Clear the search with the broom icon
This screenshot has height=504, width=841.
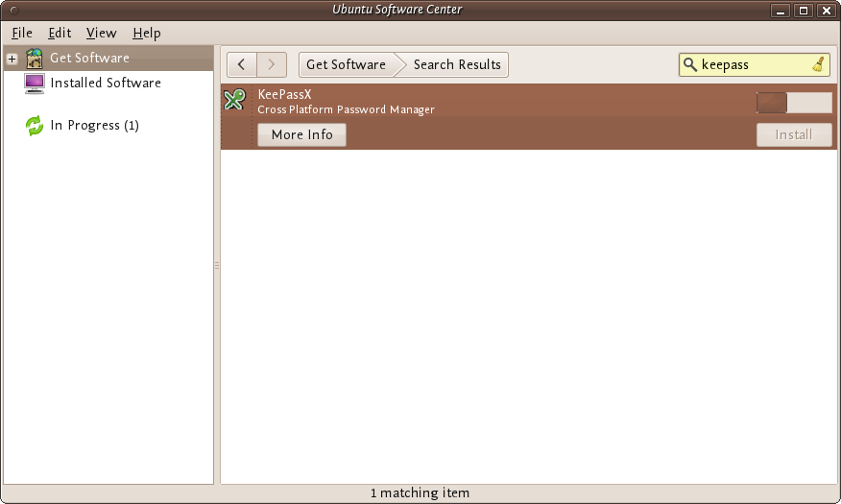tap(818, 64)
